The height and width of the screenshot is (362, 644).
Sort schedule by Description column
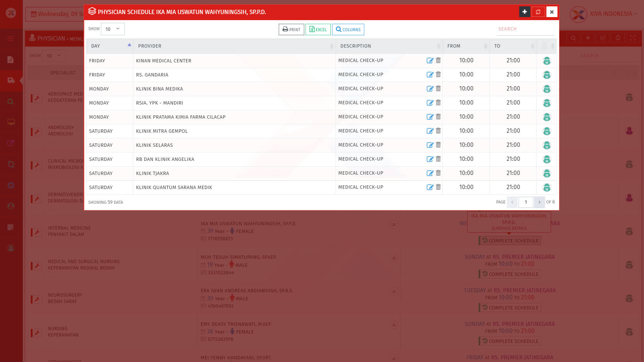click(389, 46)
